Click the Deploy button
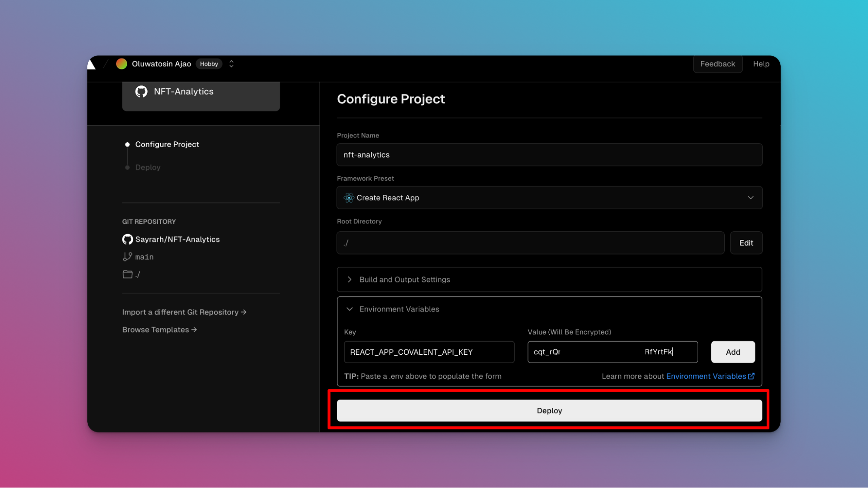 point(549,411)
